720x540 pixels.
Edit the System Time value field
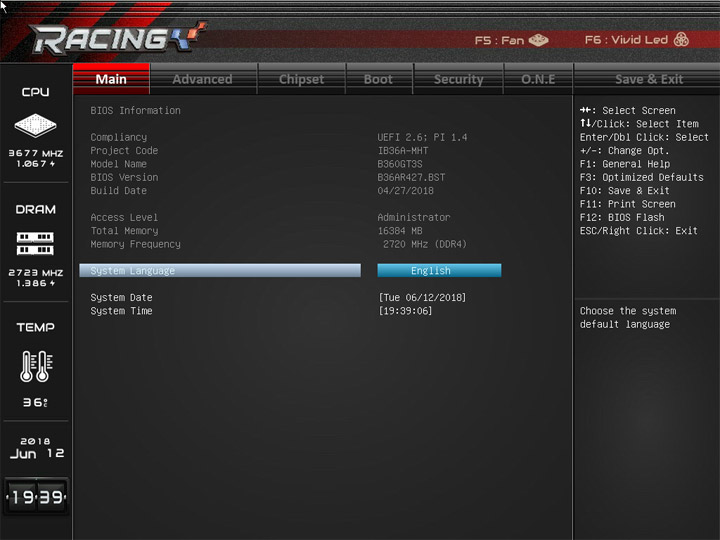[405, 311]
